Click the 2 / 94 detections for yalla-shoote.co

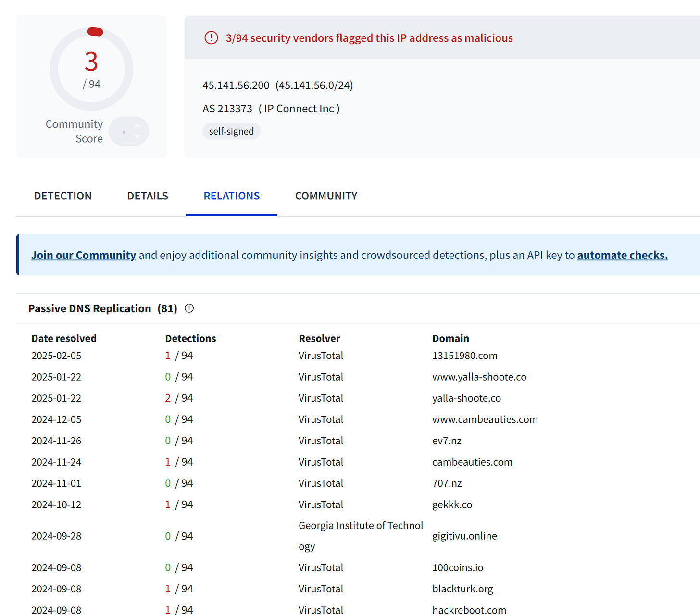(179, 398)
